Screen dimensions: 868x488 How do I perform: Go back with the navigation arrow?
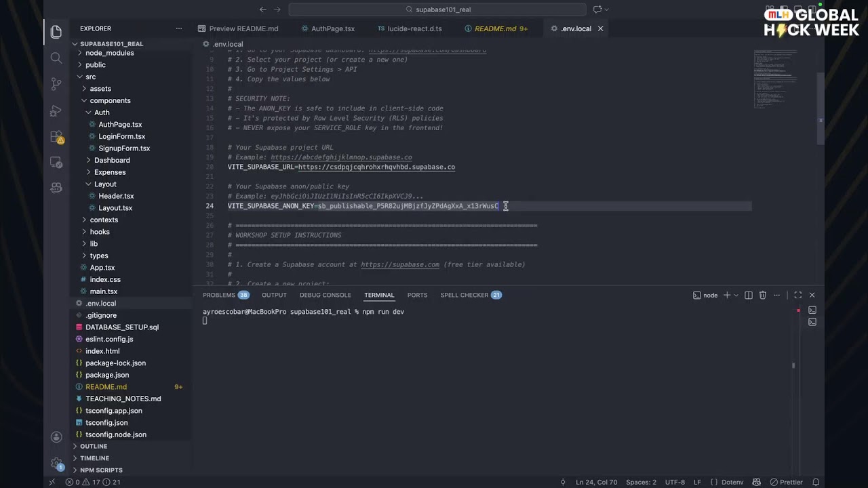[263, 9]
